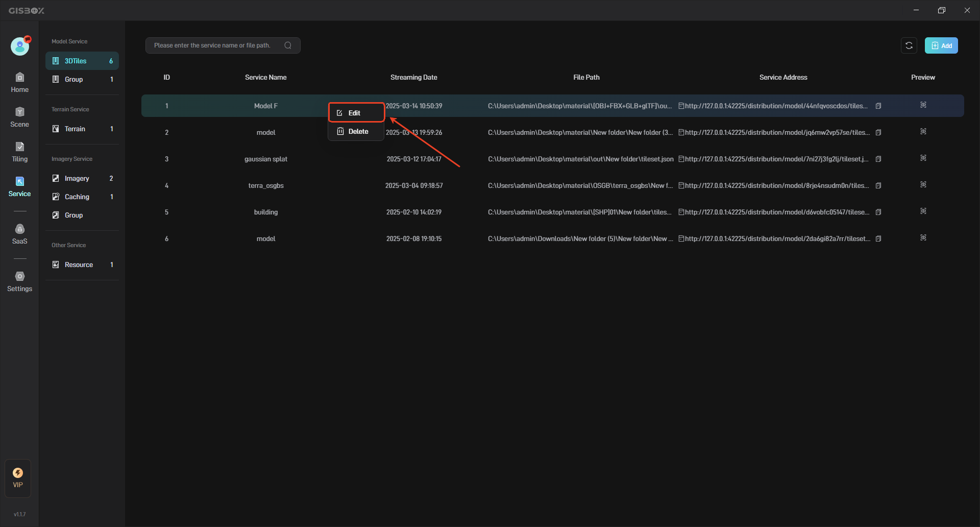The height and width of the screenshot is (527, 980).
Task: Refresh the service list
Action: point(909,45)
